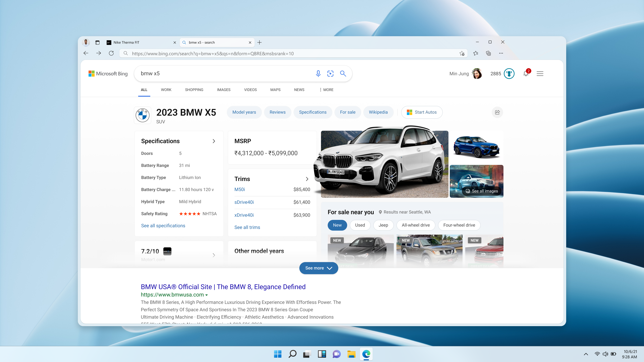644x362 pixels.
Task: Click See all images thumbnail
Action: tap(476, 181)
